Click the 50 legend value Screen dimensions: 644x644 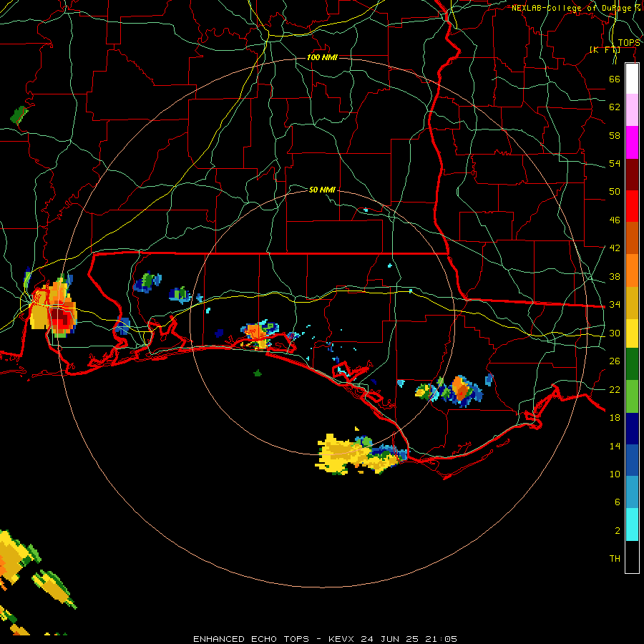615,192
